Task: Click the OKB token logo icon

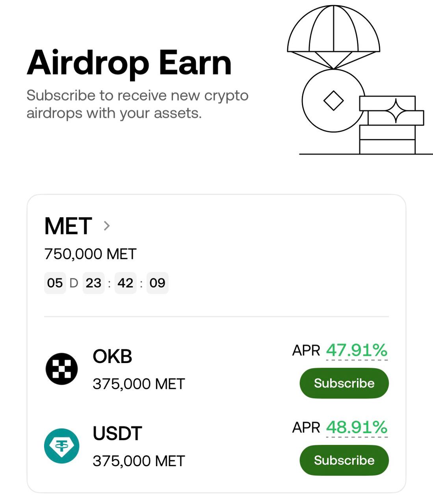Action: [61, 369]
